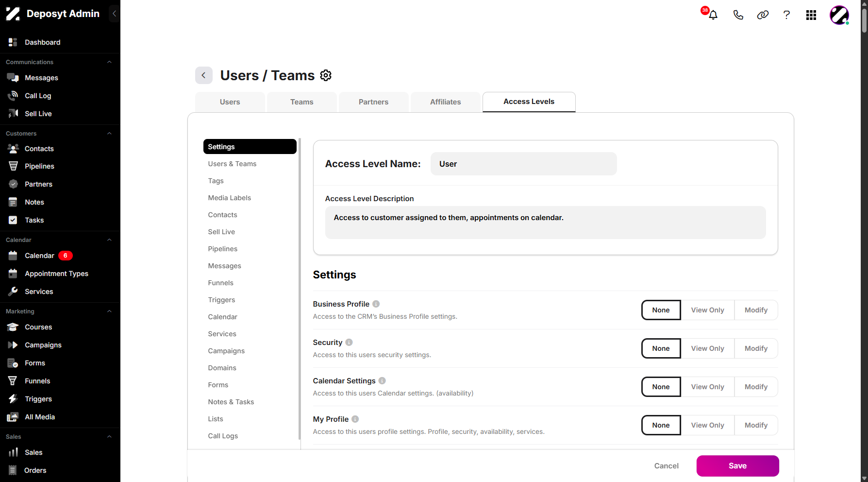Click the Business Profile info icon

(x=376, y=304)
